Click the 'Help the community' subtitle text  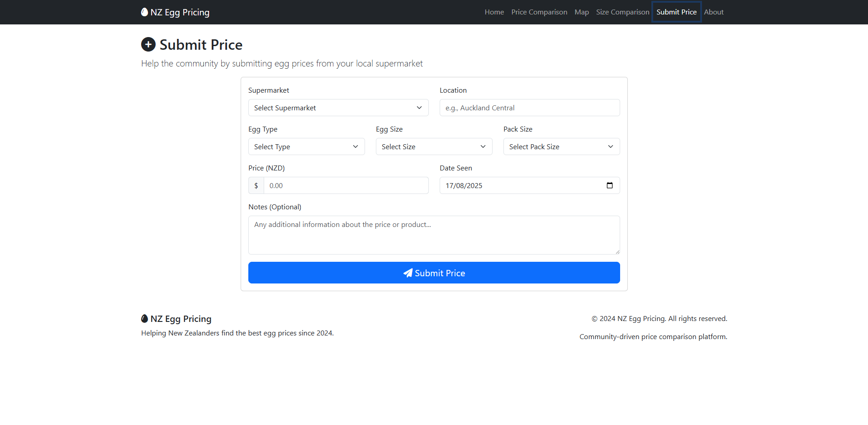[x=282, y=63]
